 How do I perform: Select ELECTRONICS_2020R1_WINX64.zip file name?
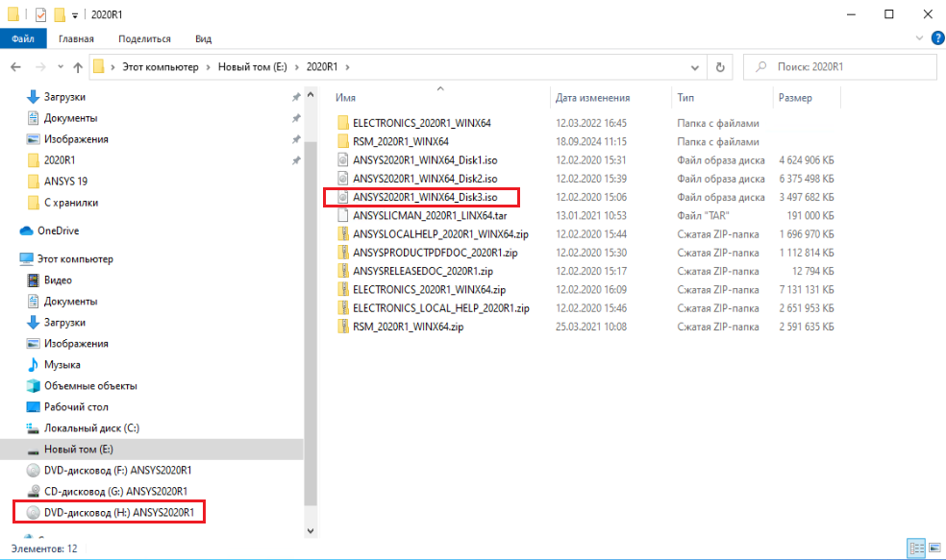click(x=429, y=290)
